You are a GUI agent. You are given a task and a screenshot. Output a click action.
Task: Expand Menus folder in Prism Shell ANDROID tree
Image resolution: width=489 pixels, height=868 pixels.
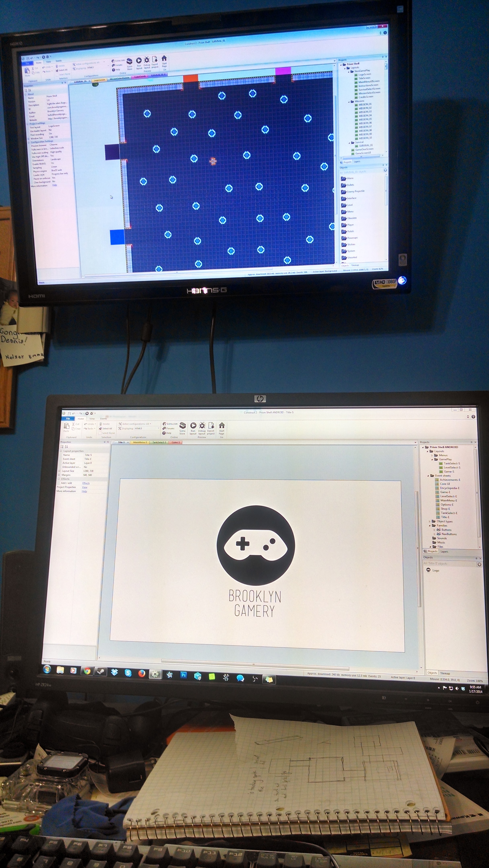click(432, 455)
